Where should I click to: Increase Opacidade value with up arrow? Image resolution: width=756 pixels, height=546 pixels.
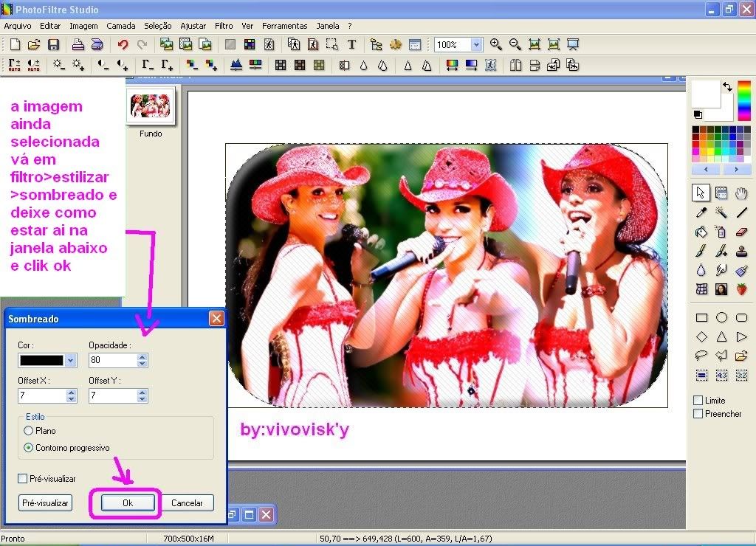142,357
